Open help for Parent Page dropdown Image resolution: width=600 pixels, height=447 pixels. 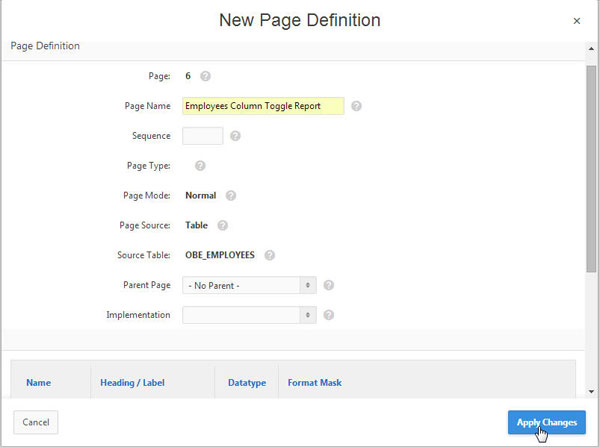click(328, 285)
